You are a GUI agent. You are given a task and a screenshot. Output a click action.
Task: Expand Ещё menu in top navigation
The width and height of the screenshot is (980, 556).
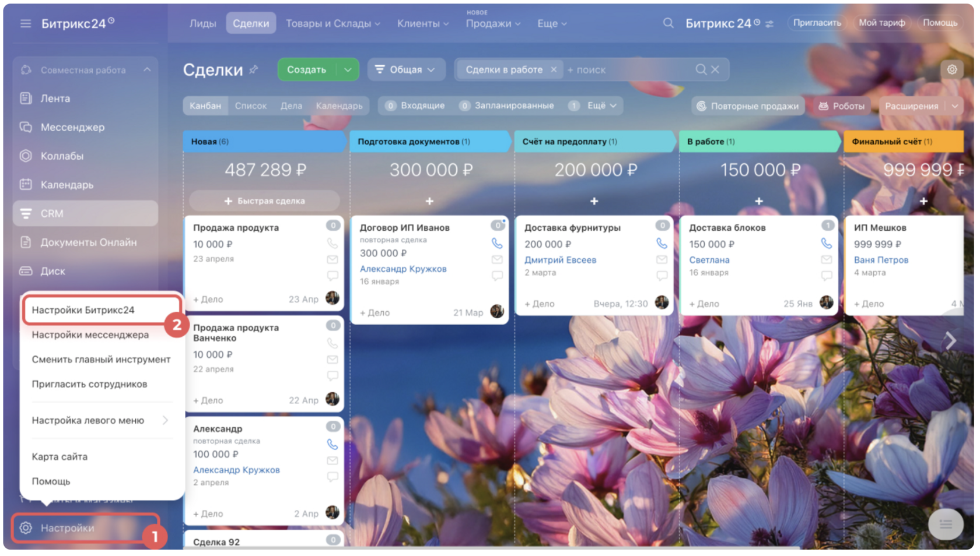click(552, 23)
